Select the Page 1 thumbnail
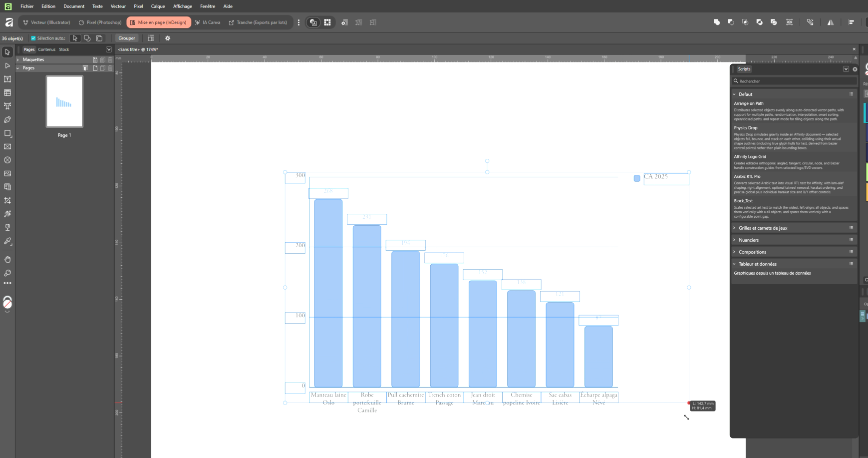Screen dimensions: 868x458 point(64,101)
